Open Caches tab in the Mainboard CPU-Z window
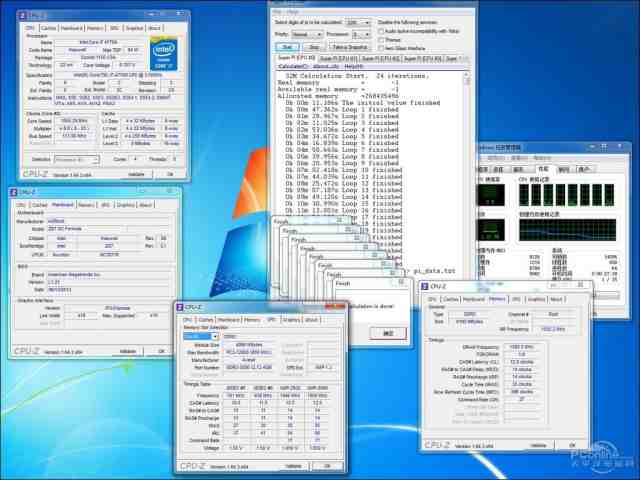 pos(40,205)
